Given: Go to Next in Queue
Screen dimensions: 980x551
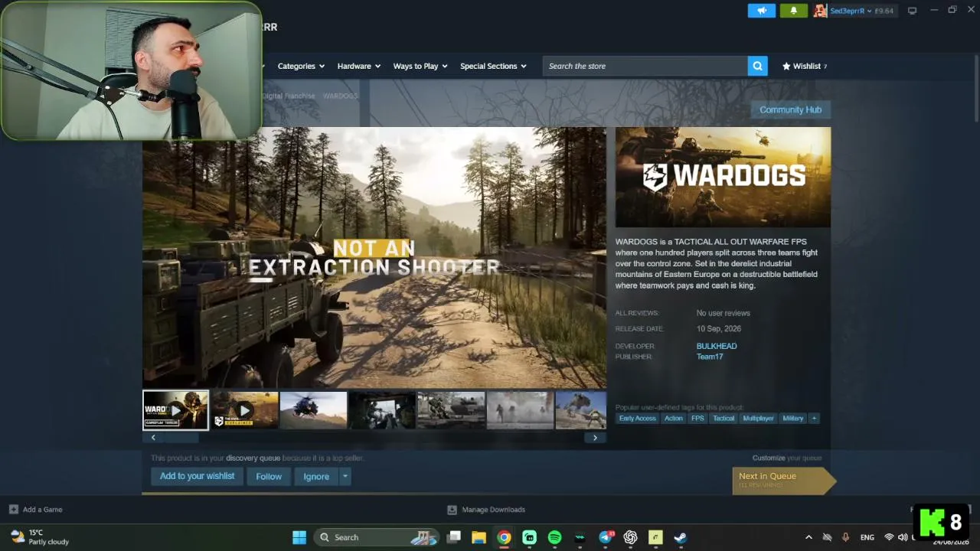Looking at the screenshot, I should point(783,480).
